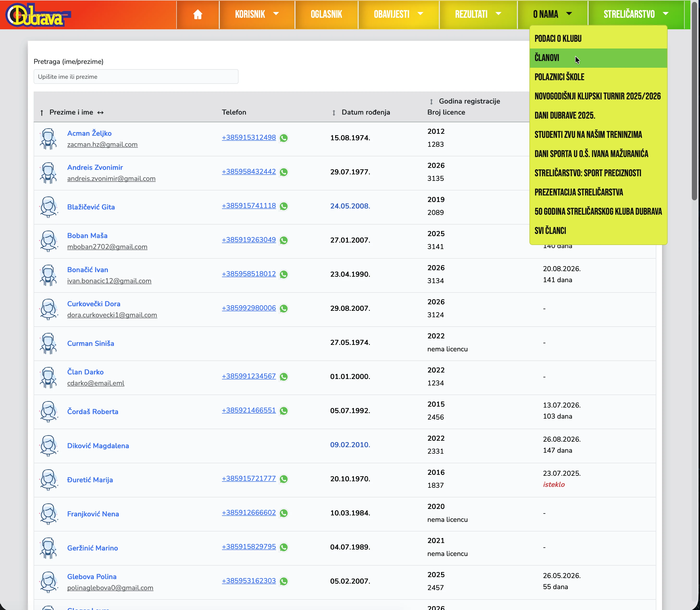This screenshot has height=610, width=700.
Task: Select Polaznici škole from O nama menu
Action: [x=559, y=77]
